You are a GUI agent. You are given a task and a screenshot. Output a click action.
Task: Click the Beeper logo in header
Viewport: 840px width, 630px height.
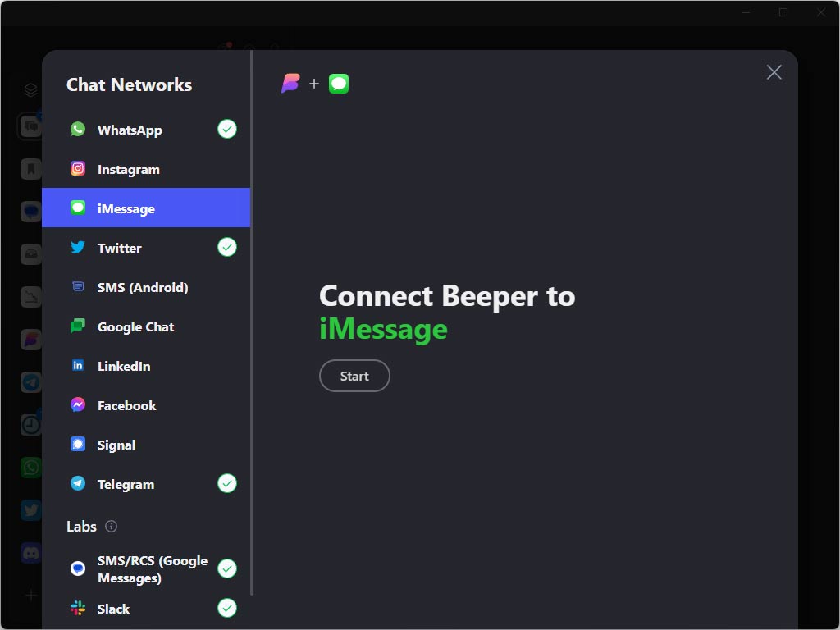coord(290,84)
